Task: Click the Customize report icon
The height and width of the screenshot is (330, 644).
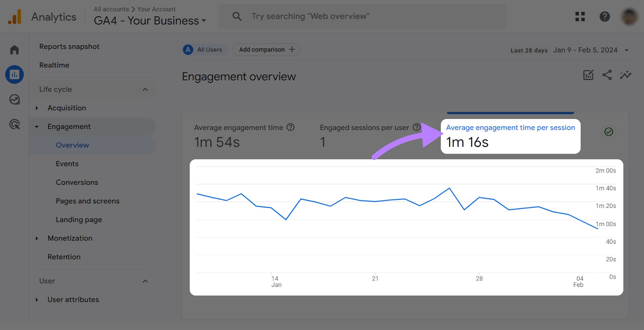Action: click(x=588, y=75)
